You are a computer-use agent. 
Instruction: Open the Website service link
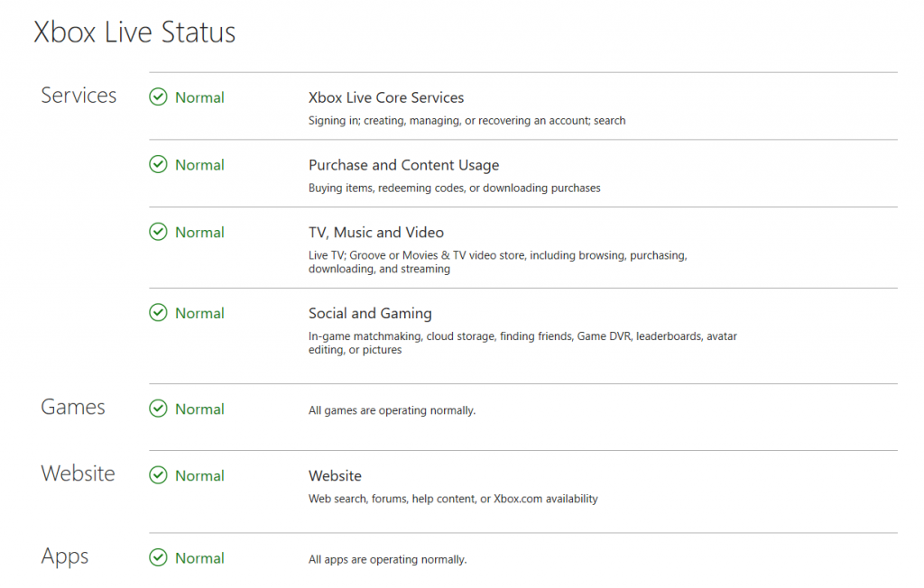pos(335,476)
